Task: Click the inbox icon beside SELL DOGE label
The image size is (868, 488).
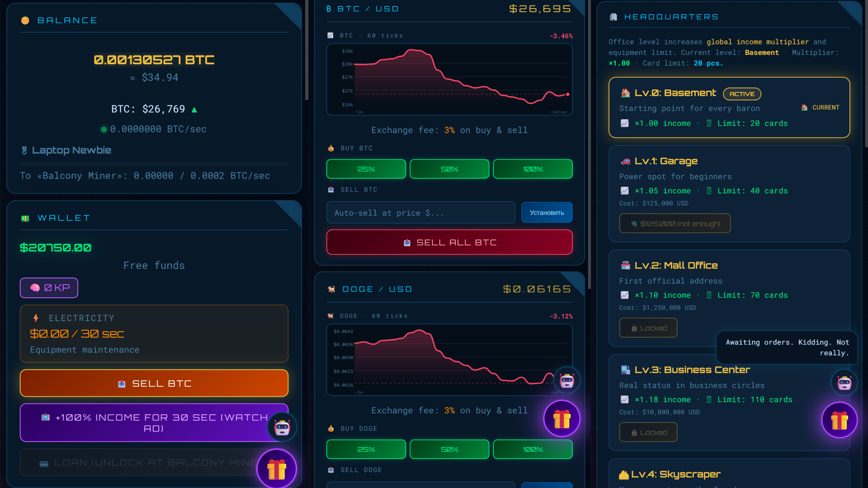Action: point(331,470)
